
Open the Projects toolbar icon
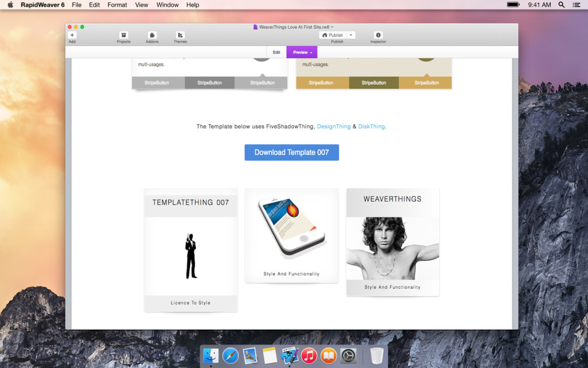tap(124, 35)
